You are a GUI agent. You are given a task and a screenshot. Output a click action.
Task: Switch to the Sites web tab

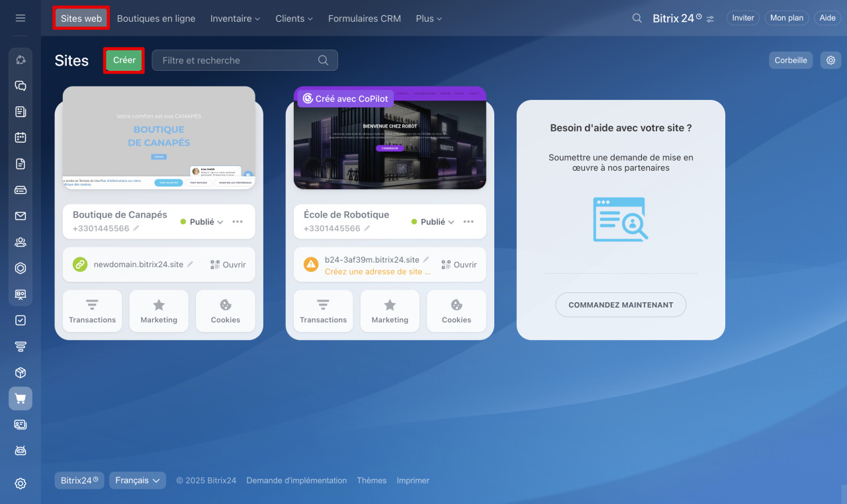tap(81, 19)
